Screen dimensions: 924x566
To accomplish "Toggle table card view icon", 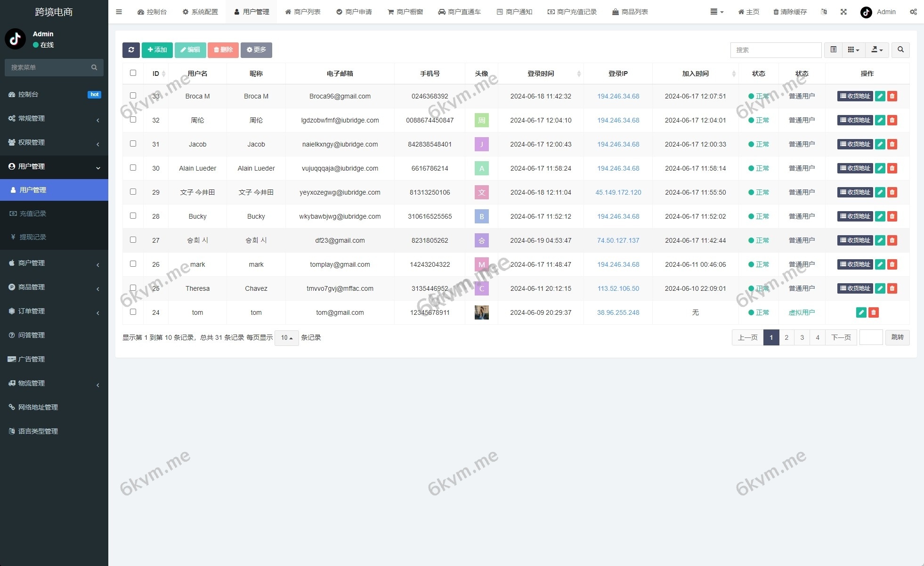I will tap(833, 50).
